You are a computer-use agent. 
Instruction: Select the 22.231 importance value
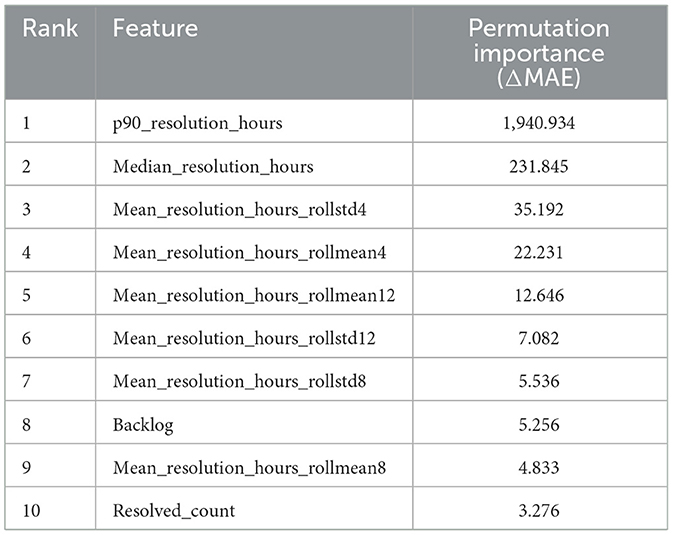[541, 252]
